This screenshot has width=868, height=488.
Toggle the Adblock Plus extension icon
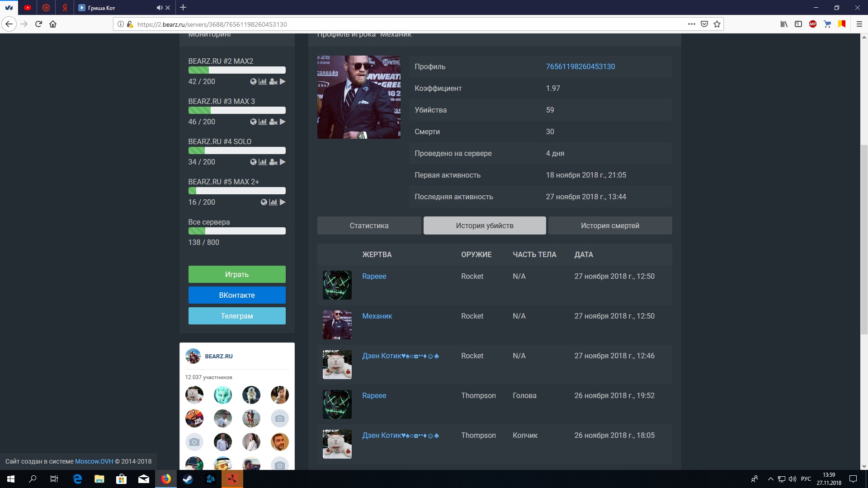click(813, 24)
